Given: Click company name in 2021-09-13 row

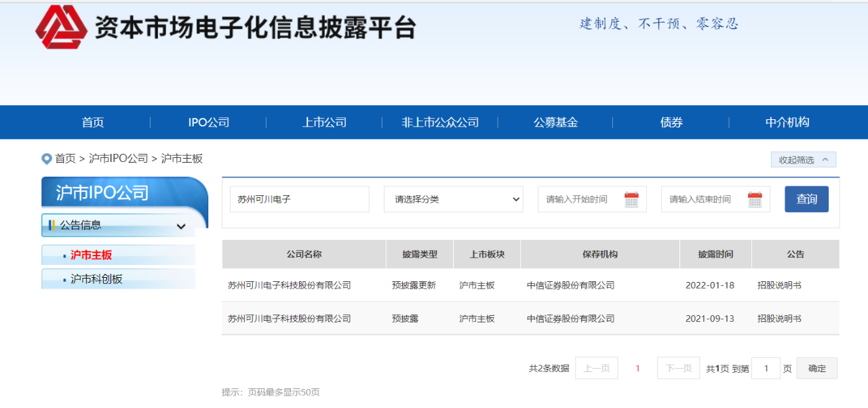Looking at the screenshot, I should coord(290,319).
